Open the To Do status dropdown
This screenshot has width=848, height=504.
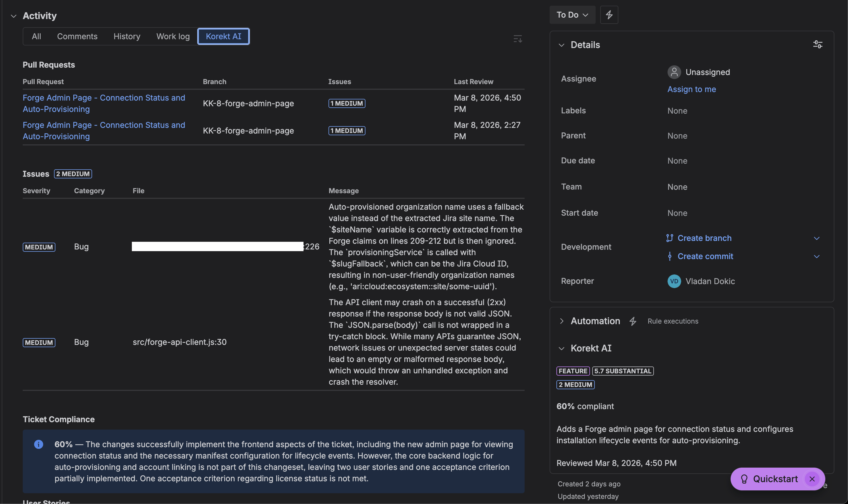click(572, 14)
